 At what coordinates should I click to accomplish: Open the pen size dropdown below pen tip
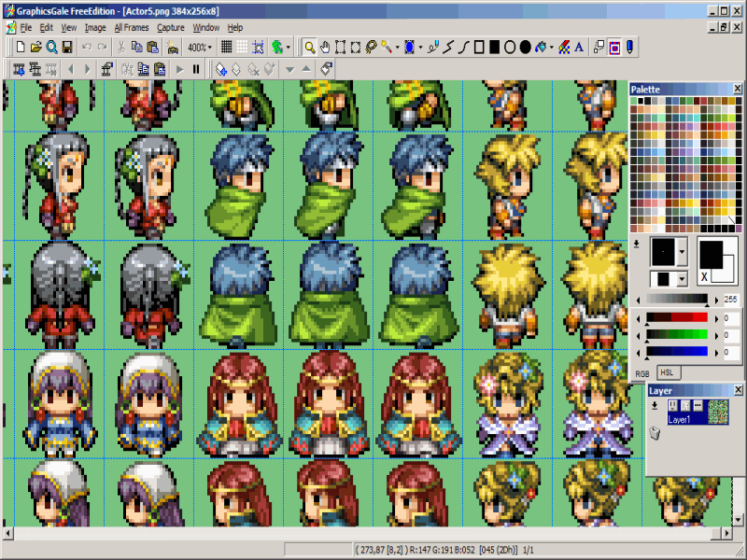[x=683, y=279]
